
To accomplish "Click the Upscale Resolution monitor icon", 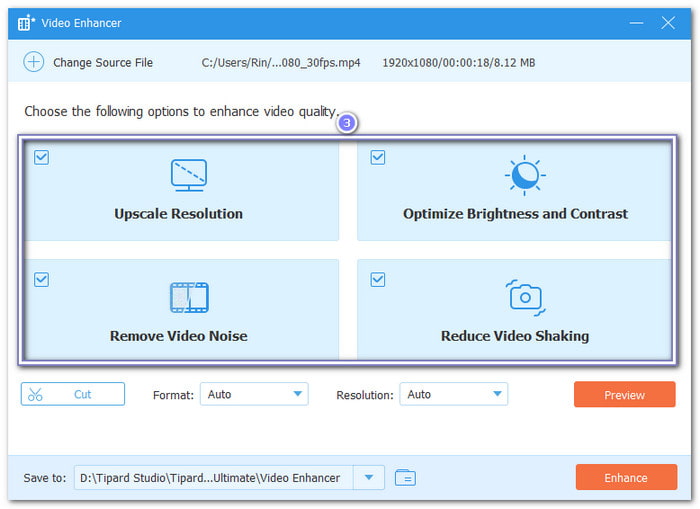I will pos(189,175).
